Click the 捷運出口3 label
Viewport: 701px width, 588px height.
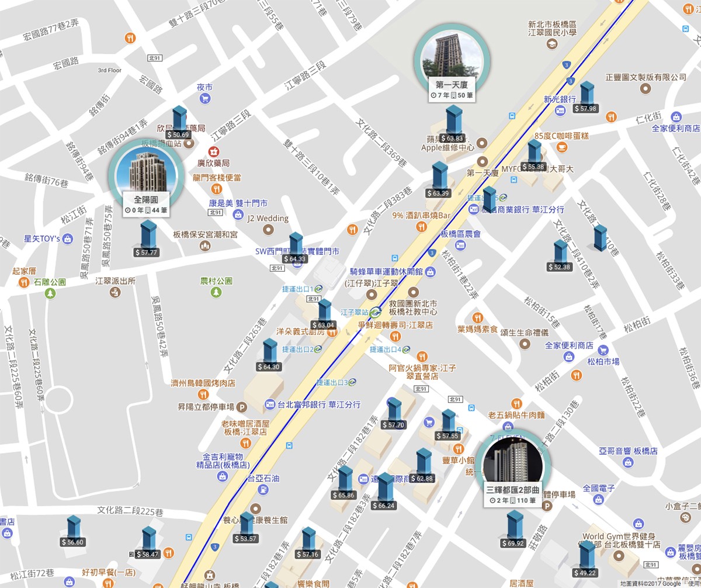[333, 383]
